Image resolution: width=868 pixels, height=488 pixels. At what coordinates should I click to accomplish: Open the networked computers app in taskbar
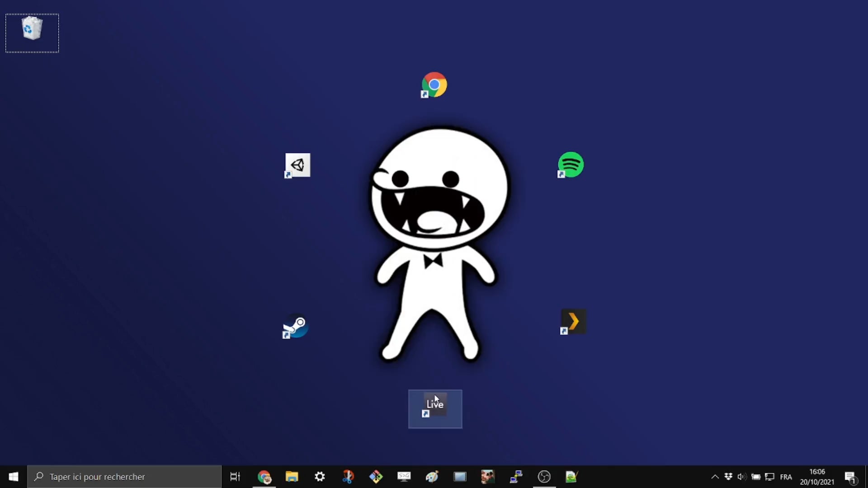click(516, 477)
